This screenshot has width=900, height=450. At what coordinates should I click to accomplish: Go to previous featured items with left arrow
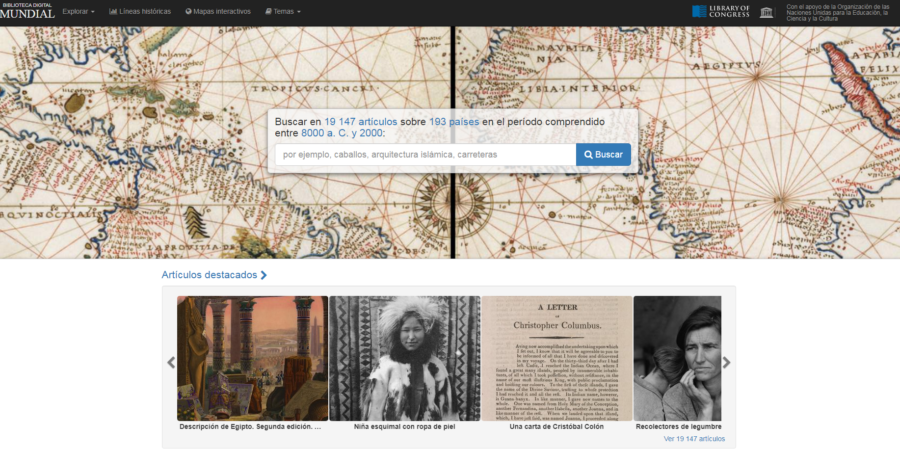click(170, 362)
